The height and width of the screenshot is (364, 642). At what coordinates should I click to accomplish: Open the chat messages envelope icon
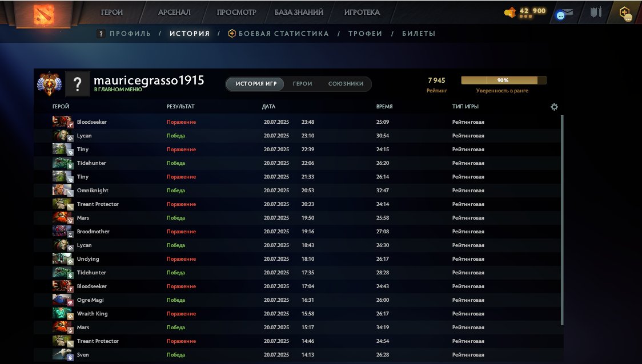tap(564, 14)
